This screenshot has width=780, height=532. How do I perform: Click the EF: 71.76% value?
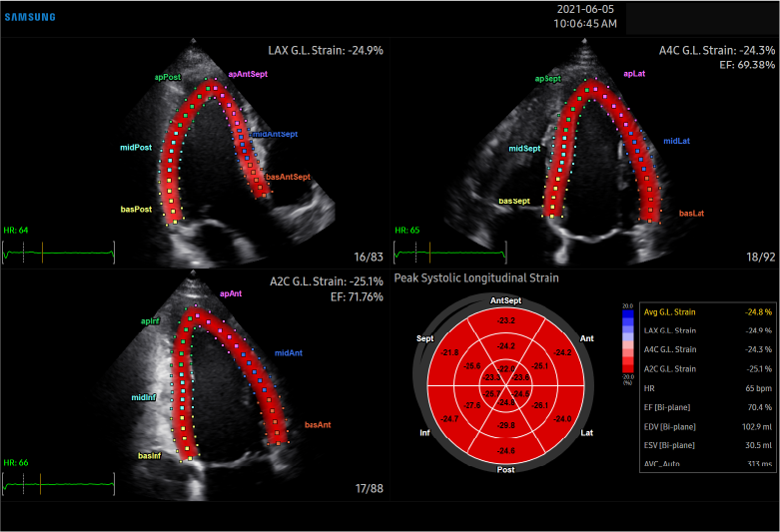pos(357,297)
